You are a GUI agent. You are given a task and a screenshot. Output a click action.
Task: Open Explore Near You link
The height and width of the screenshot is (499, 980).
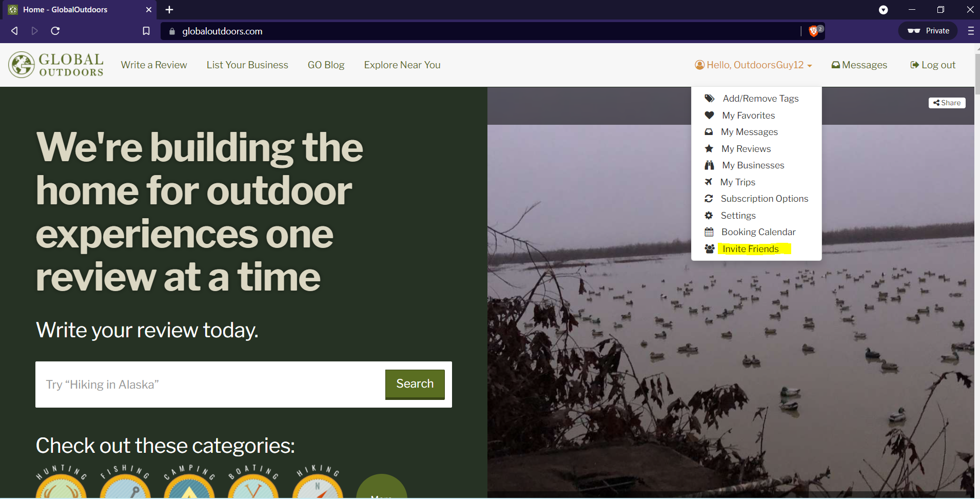point(402,65)
